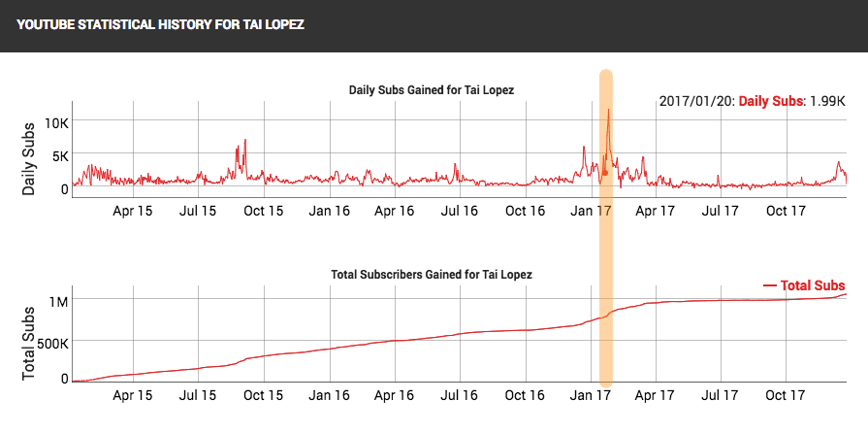This screenshot has height=434, width=868.
Task: Click 'Oct 16' on the total subs chart axis
Action: click(526, 396)
